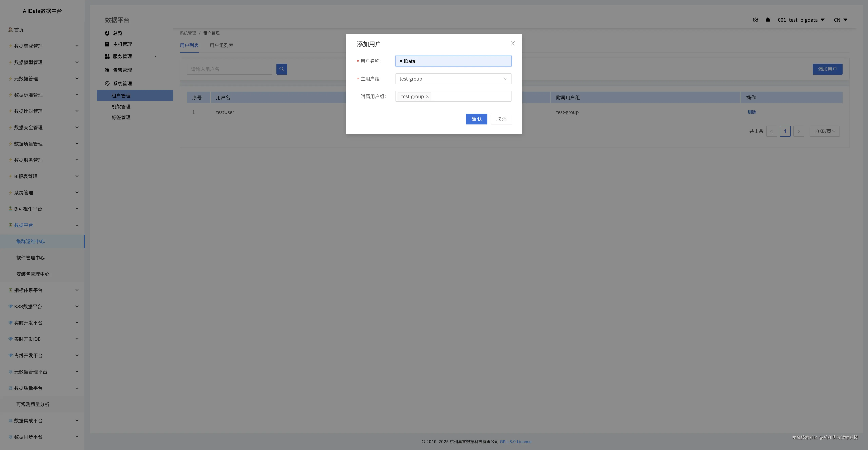Select 机架管理 in the submenu
This screenshot has width=868, height=450.
121,106
